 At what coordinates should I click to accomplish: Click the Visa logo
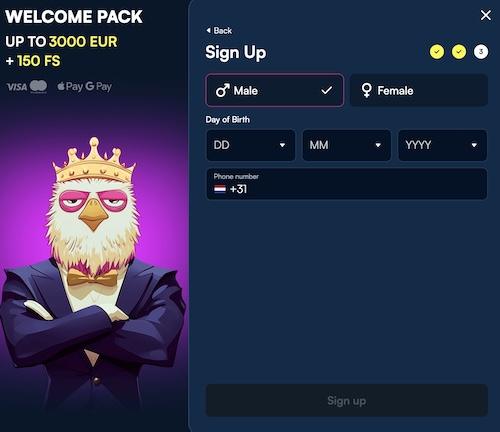[17, 87]
